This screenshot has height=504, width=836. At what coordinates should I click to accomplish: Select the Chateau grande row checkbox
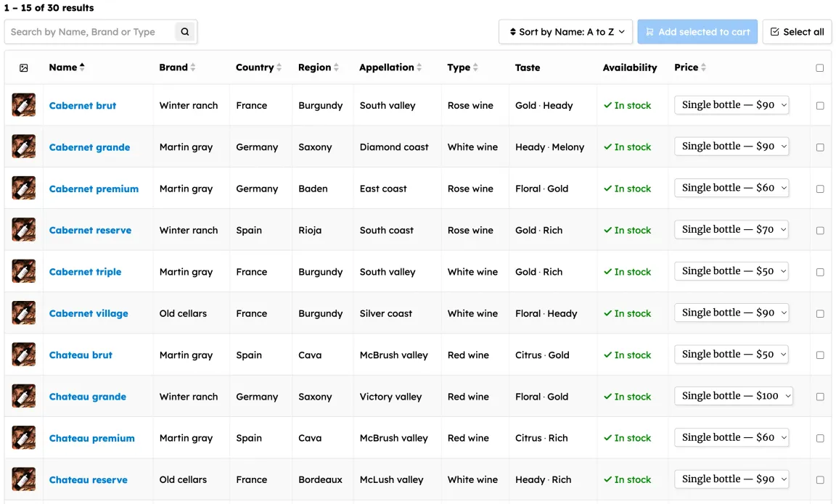tap(820, 397)
